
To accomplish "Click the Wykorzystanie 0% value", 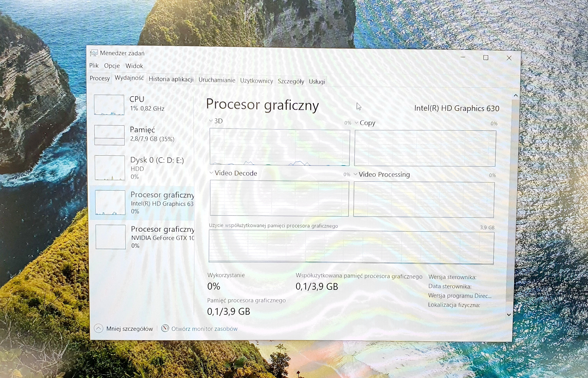I will pyautogui.click(x=214, y=286).
